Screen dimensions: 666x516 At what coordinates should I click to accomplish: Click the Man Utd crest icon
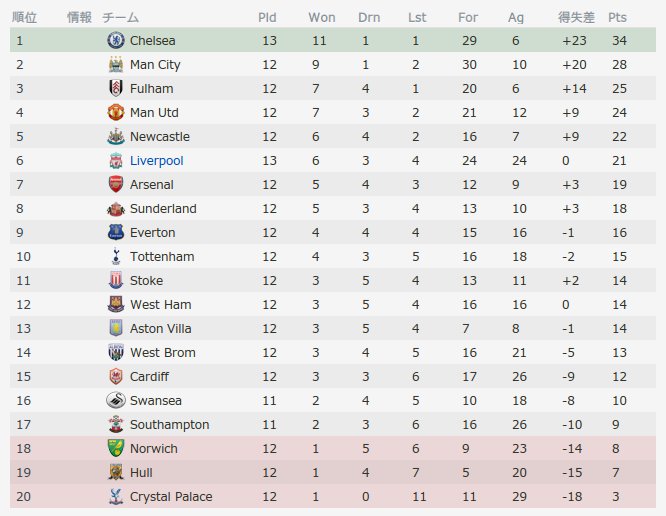click(x=116, y=112)
